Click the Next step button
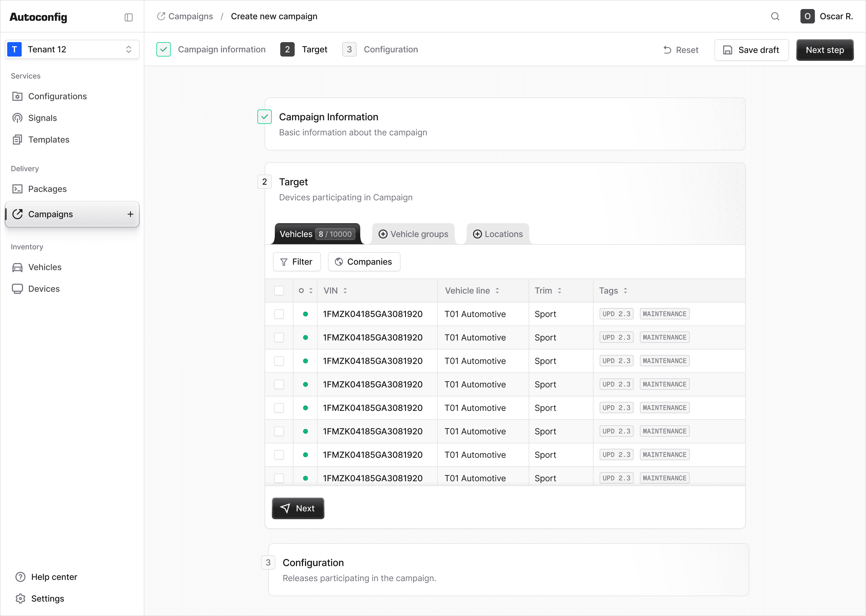 coord(825,50)
